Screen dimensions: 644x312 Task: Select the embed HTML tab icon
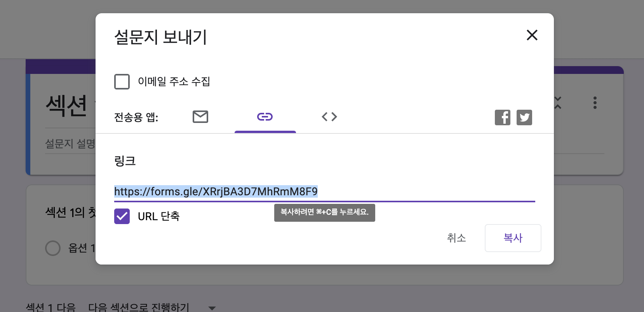click(x=329, y=117)
